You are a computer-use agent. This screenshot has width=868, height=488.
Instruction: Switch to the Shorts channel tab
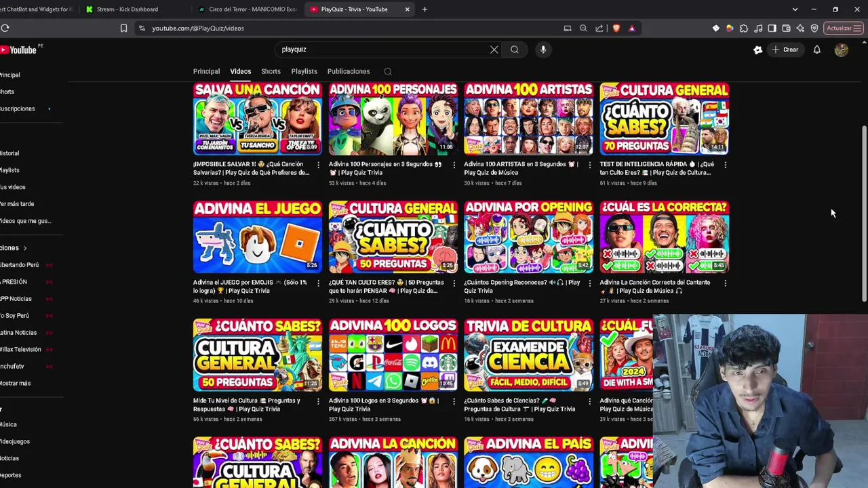tap(271, 71)
